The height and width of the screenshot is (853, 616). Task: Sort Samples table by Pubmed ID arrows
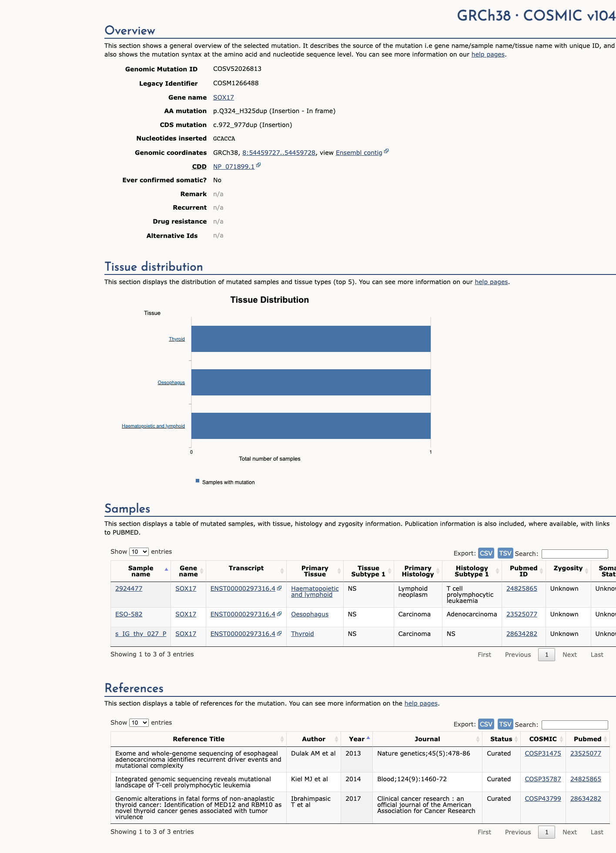[x=541, y=571]
